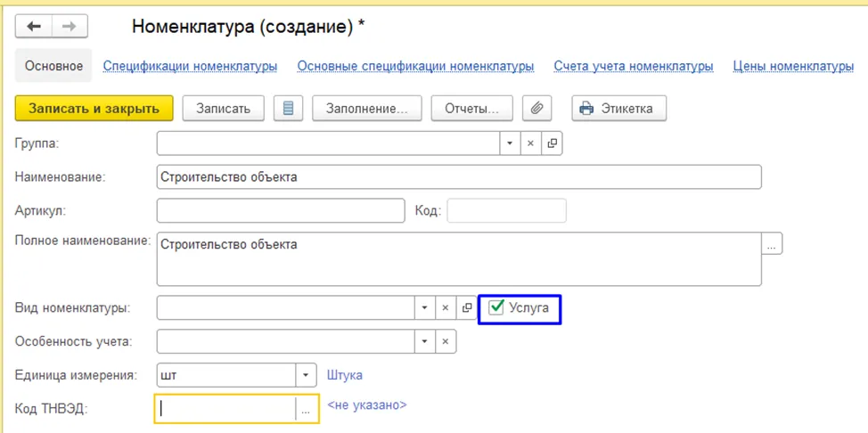Focus the Артикул input field

[282, 210]
